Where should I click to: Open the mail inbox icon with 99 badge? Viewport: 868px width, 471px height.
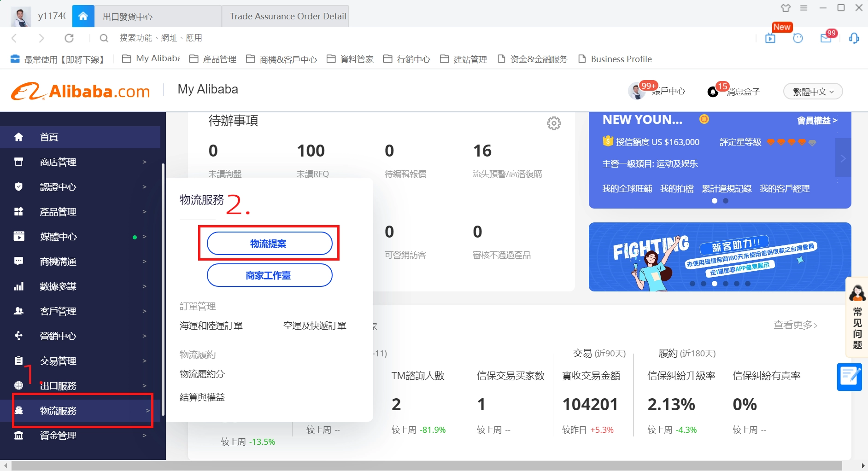pos(826,38)
